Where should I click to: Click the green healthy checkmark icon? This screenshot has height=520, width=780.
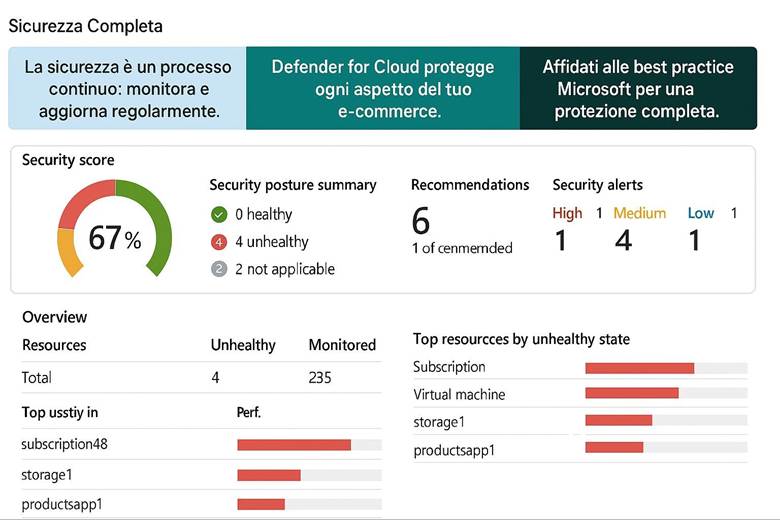[219, 214]
